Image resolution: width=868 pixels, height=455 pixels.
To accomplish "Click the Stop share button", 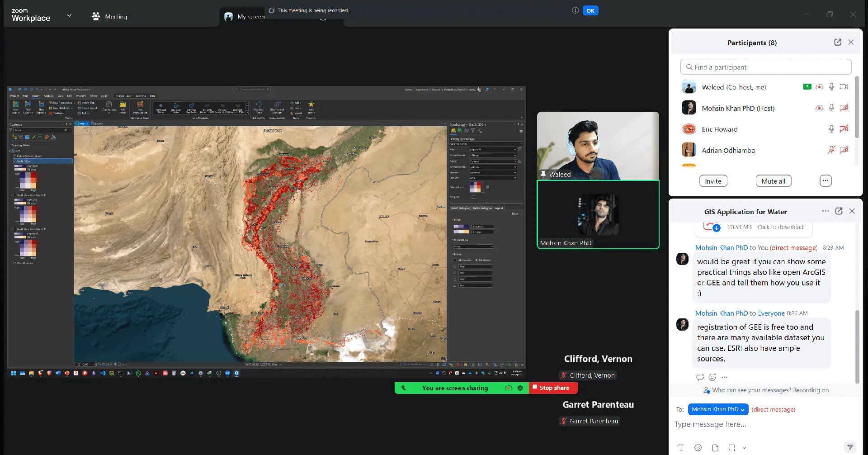I will (553, 388).
